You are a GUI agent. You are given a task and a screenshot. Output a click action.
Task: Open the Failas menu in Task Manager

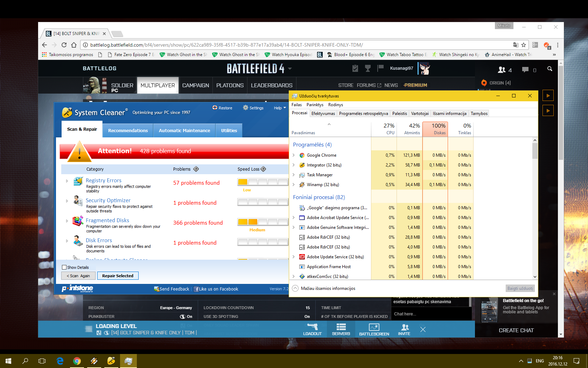point(296,105)
